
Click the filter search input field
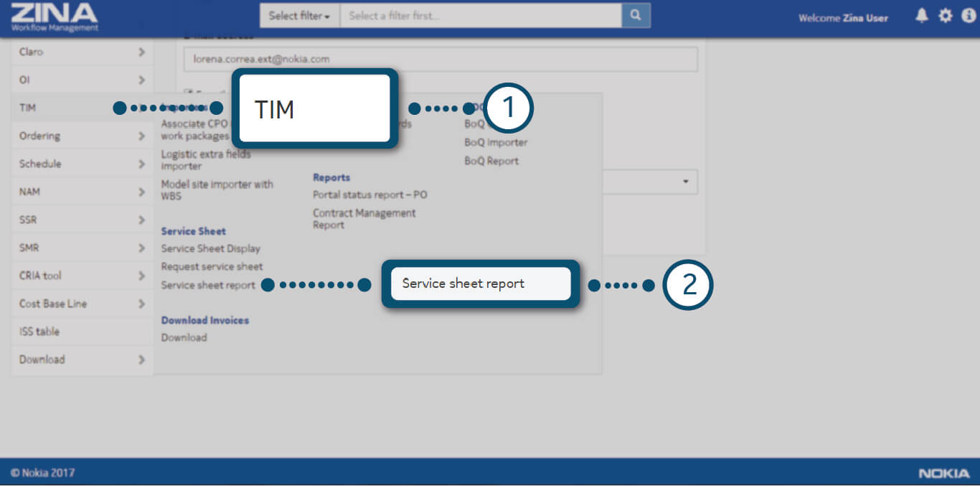(481, 16)
